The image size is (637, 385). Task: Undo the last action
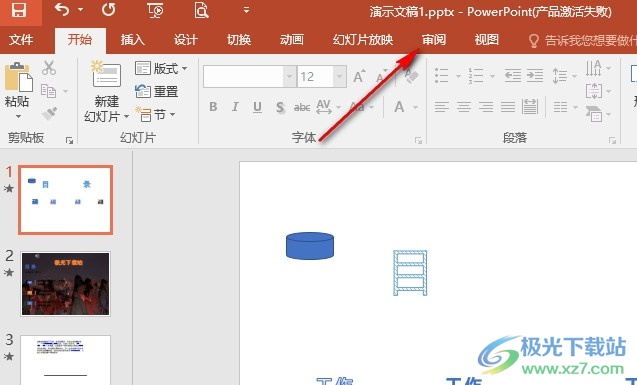coord(61,9)
